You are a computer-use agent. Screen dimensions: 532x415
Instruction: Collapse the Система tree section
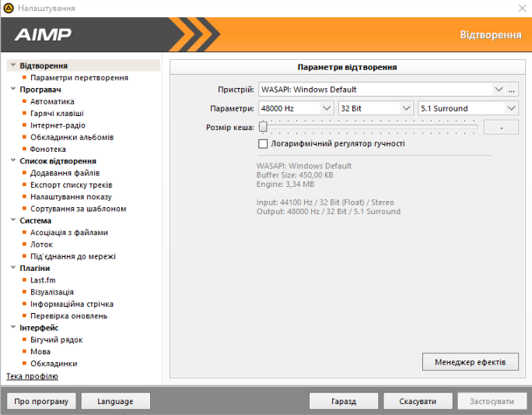pos(13,220)
